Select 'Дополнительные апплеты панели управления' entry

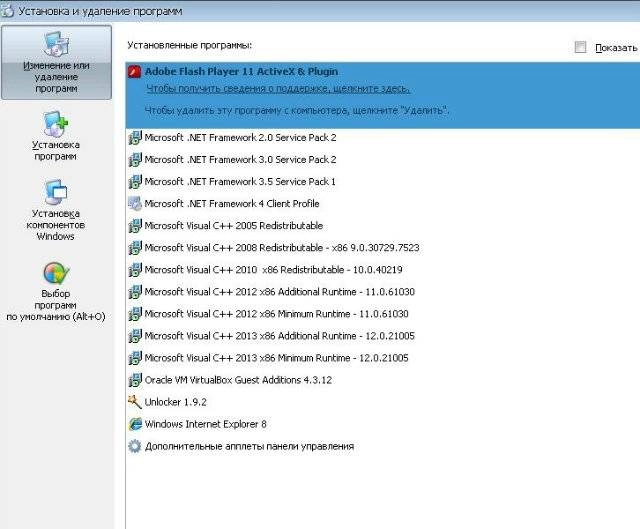249,446
